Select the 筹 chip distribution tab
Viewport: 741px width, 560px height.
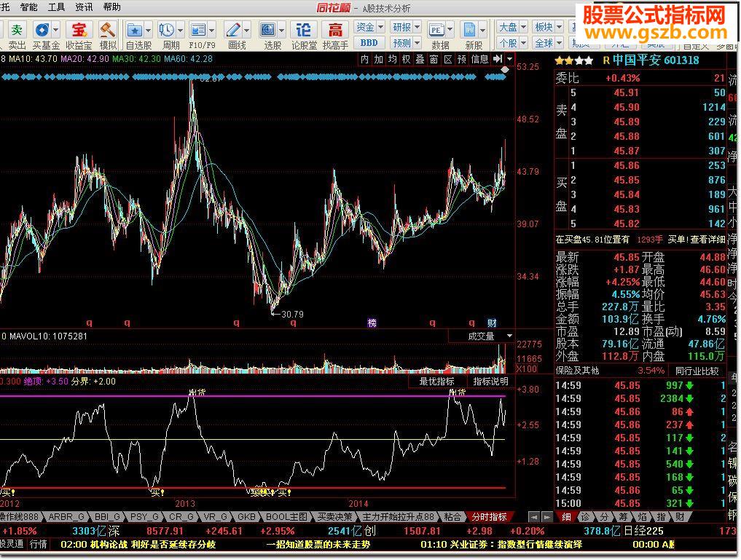623,517
